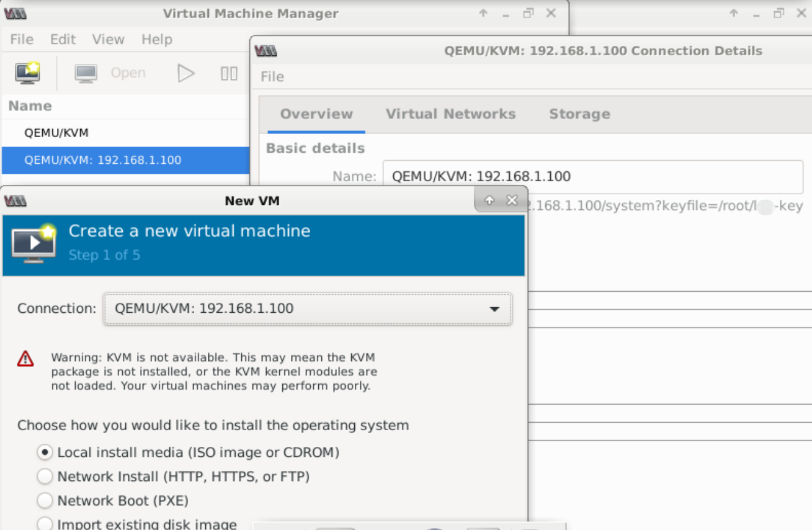812x530 pixels.
Task: Click the Pause toolbar icon
Action: click(229, 73)
